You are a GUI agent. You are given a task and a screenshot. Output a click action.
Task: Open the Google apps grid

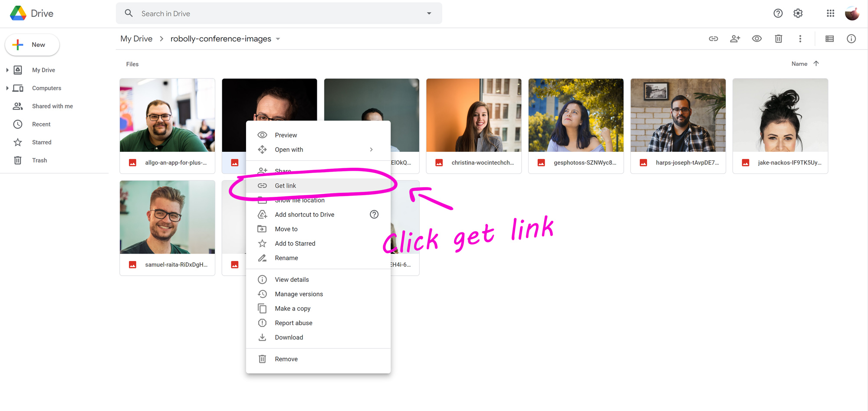[830, 13]
